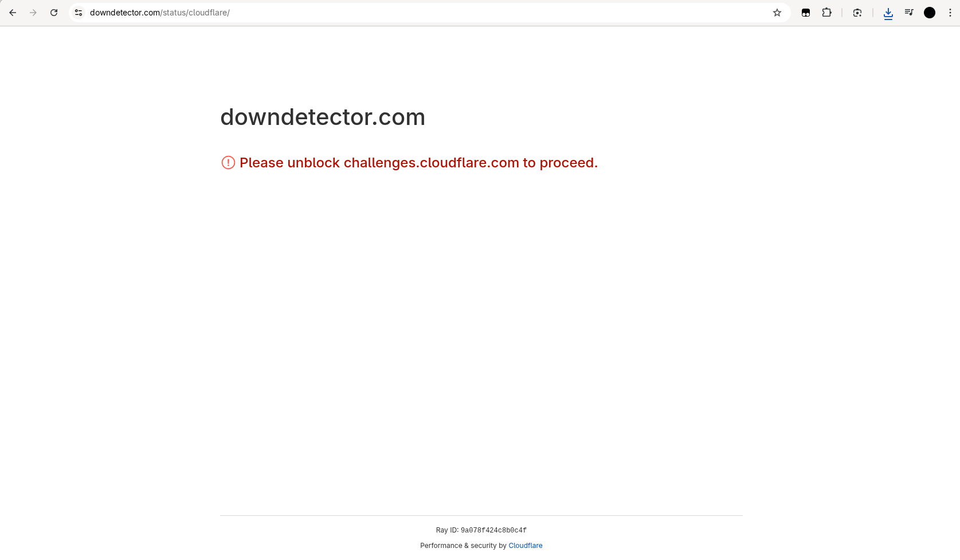This screenshot has height=560, width=960.
Task: Go back using the back arrow
Action: point(13,13)
